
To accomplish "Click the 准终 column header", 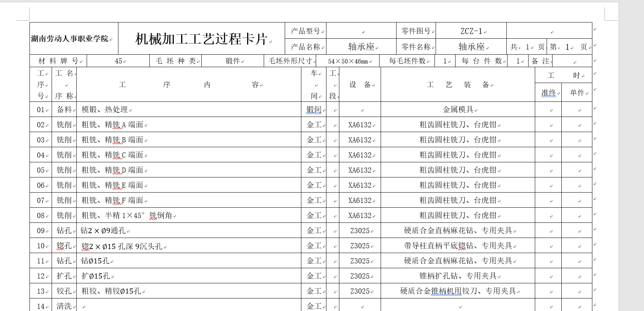I will pyautogui.click(x=548, y=93).
